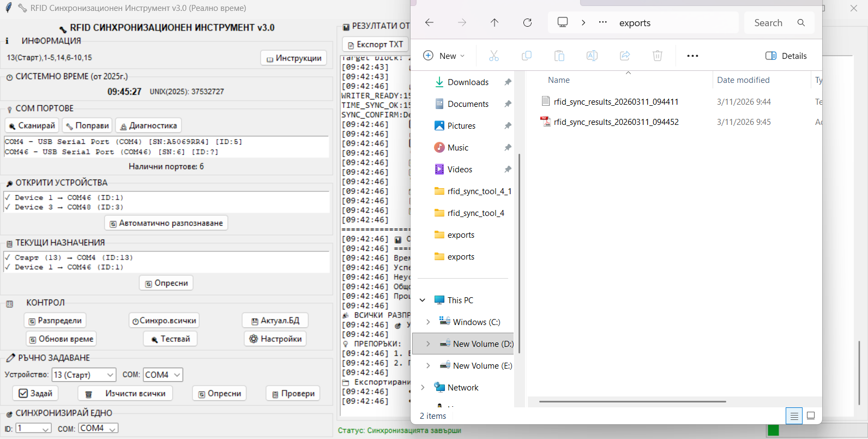Switch to details list view

coord(794,416)
